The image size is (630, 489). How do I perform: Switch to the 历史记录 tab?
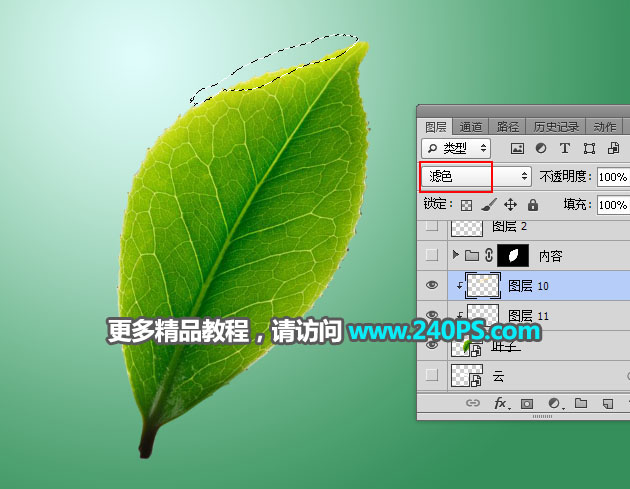pos(556,127)
